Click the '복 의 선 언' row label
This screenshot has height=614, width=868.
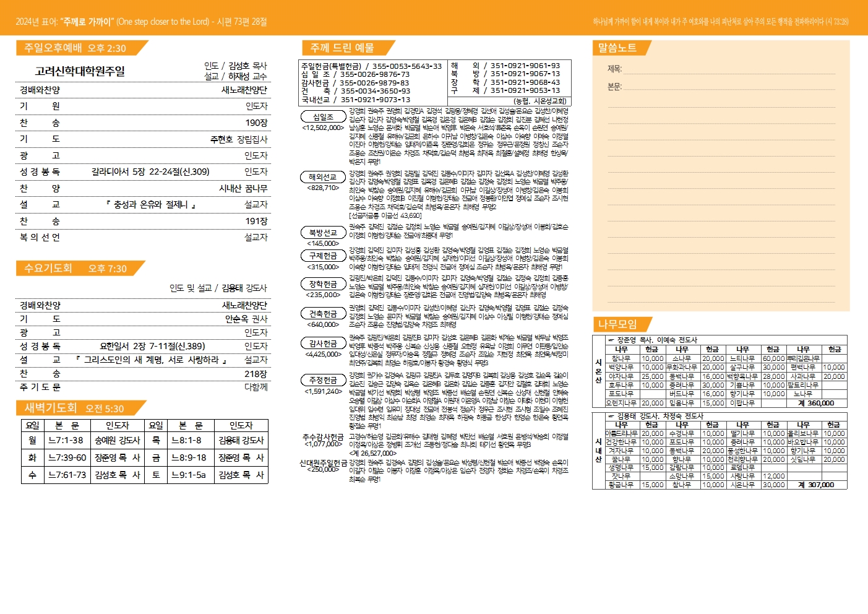(40, 237)
